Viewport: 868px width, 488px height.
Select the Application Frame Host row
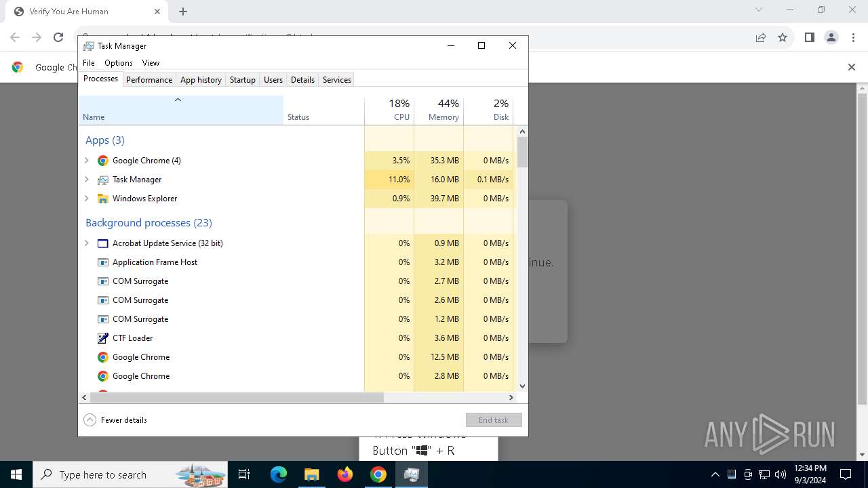coord(298,262)
